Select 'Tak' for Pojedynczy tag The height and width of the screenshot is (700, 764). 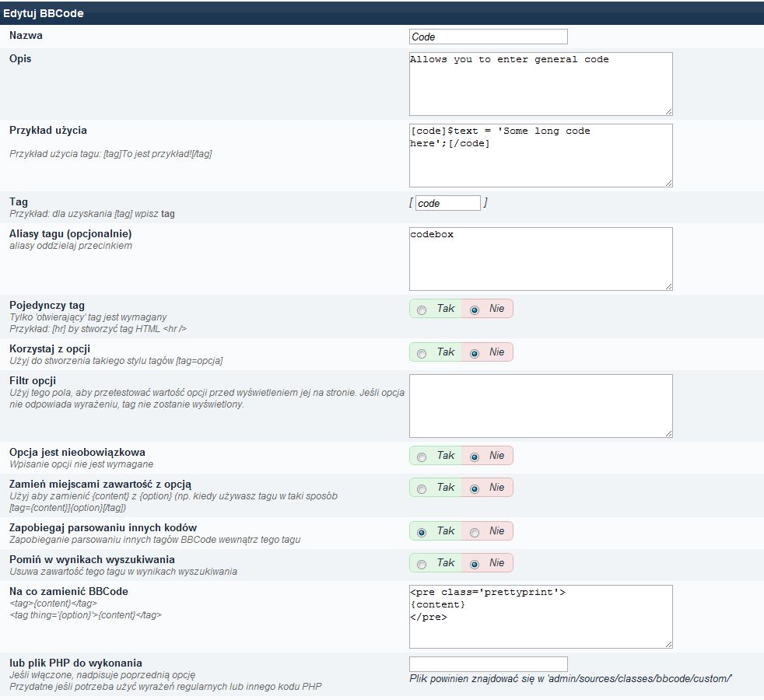[422, 310]
